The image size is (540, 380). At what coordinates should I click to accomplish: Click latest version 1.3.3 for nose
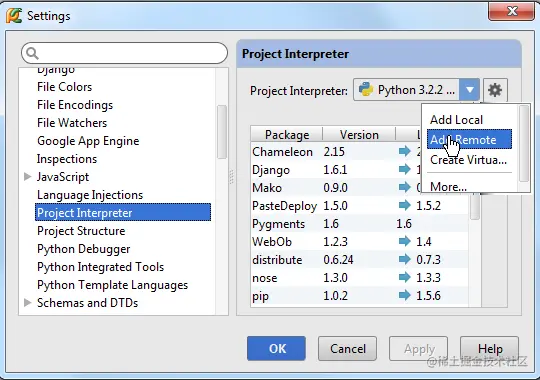pyautogui.click(x=428, y=277)
